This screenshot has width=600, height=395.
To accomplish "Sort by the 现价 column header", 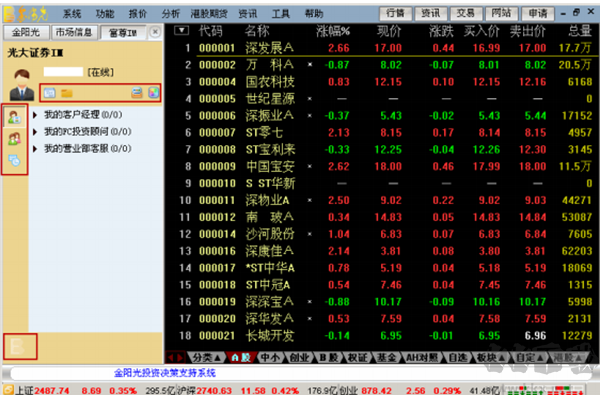I will click(389, 31).
